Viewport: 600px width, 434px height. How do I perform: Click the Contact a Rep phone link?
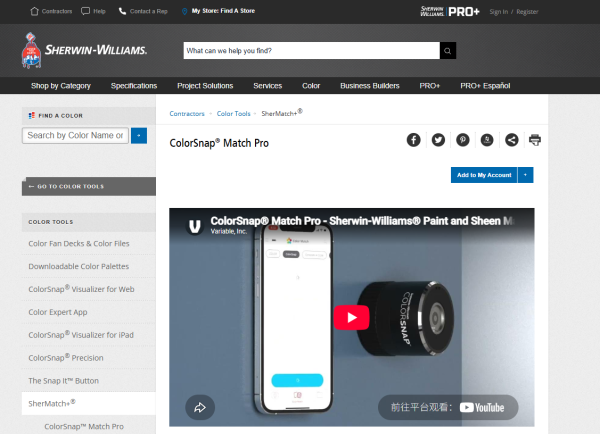(x=143, y=11)
